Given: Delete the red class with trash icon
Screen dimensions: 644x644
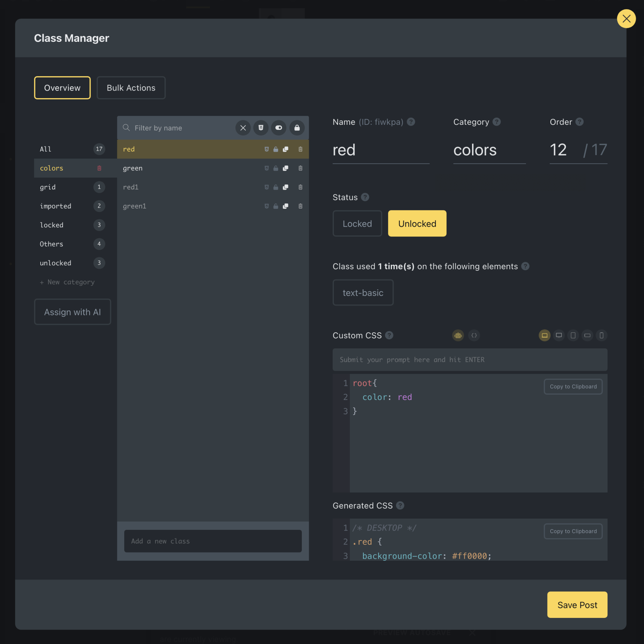Looking at the screenshot, I should click(300, 149).
